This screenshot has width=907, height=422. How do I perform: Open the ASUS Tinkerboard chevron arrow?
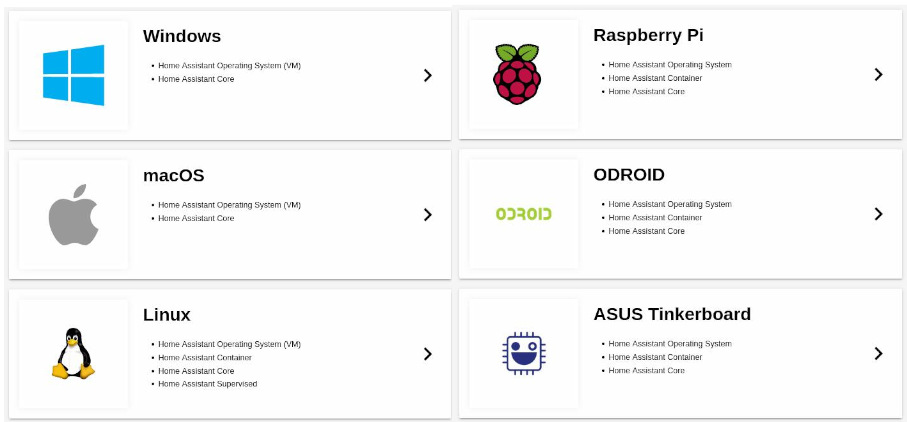pos(878,353)
